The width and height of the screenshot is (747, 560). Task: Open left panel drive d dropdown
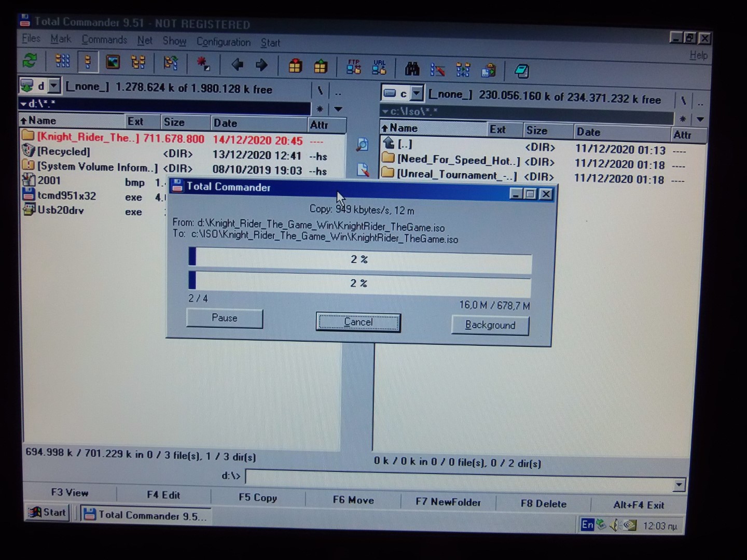point(54,85)
